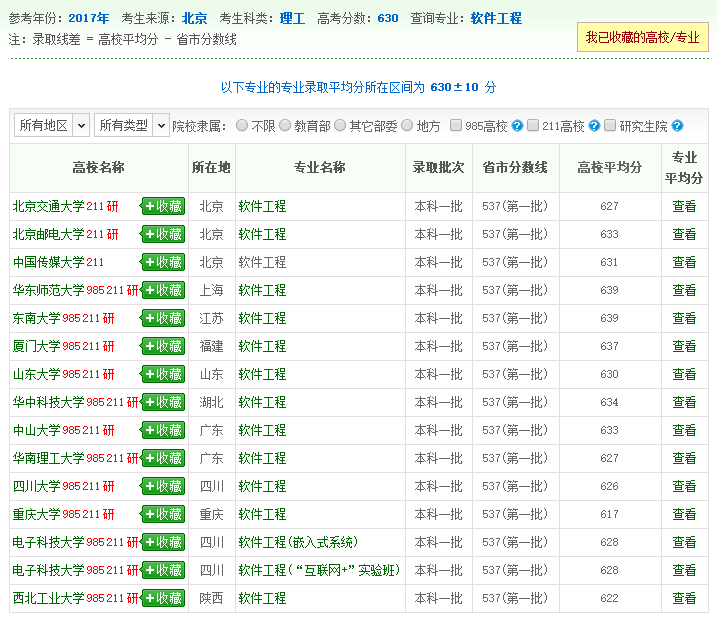The width and height of the screenshot is (717, 617).
Task: Favorite 电子科技大学 互联网+ 实验班 row with +收藏
Action: point(163,570)
